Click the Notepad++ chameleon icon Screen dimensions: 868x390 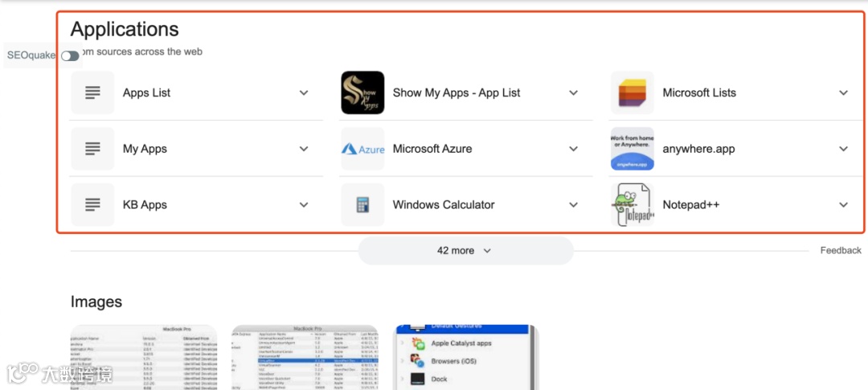(633, 204)
